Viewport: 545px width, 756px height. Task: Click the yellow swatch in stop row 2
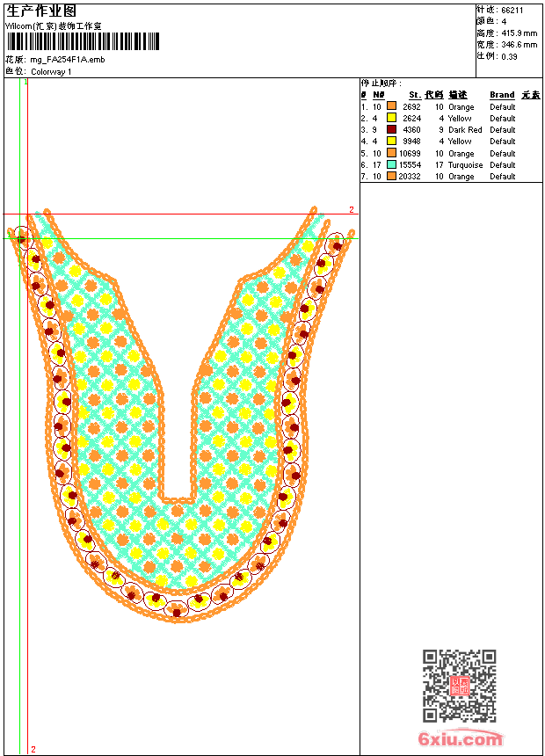pos(392,118)
